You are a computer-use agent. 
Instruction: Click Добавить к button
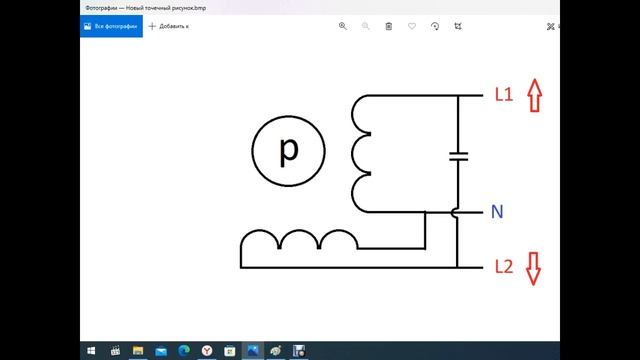169,26
